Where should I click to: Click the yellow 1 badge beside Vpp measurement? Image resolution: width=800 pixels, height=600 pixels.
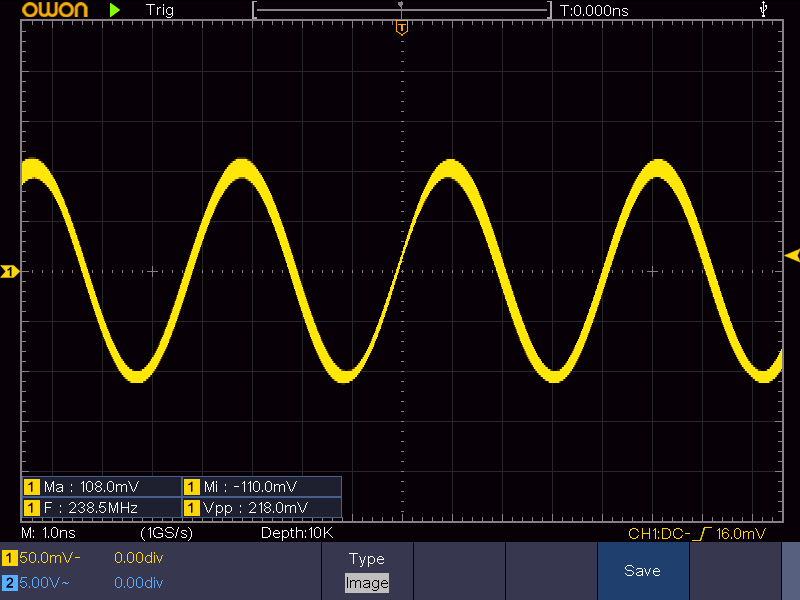(191, 508)
